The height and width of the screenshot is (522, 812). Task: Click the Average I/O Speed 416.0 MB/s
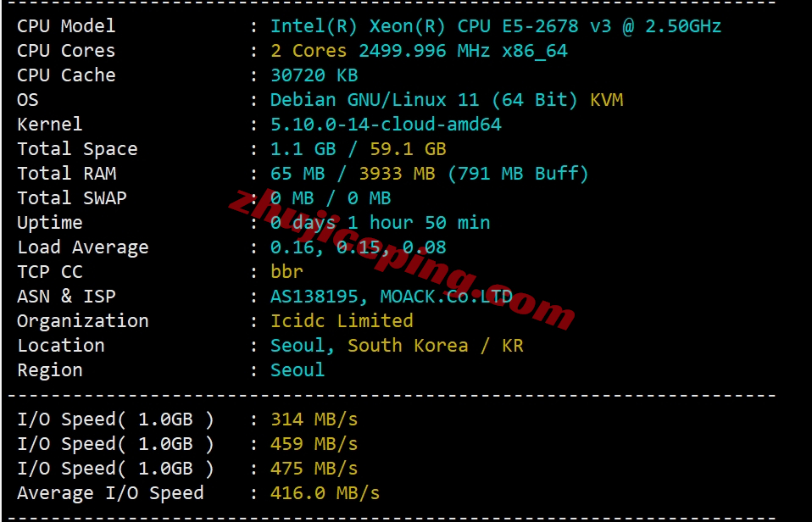325,493
